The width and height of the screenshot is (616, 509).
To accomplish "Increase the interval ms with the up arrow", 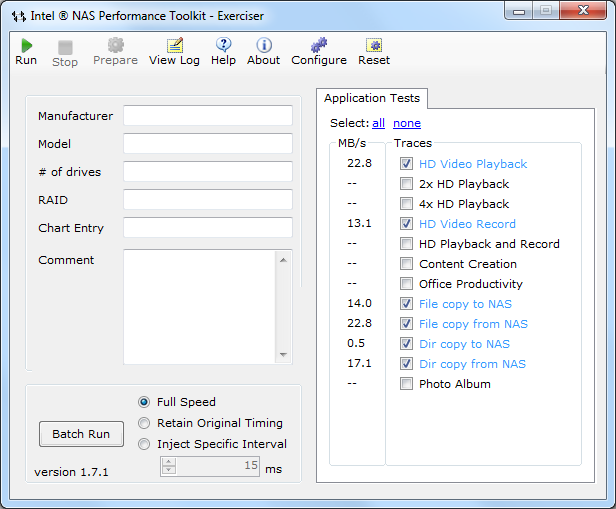I will point(169,461).
